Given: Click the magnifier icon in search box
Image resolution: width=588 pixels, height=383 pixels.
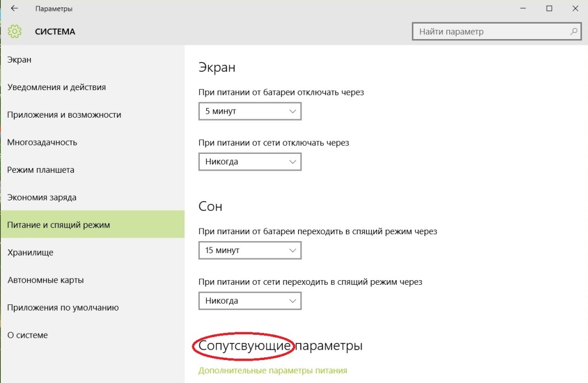Looking at the screenshot, I should [574, 32].
